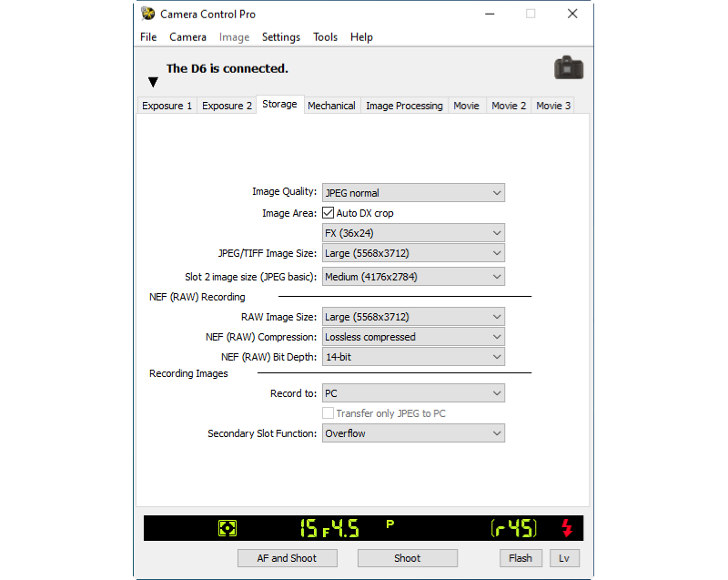Click the metering mode icon in LCD panel
Viewport: 728px width, 580px height.
[x=227, y=528]
